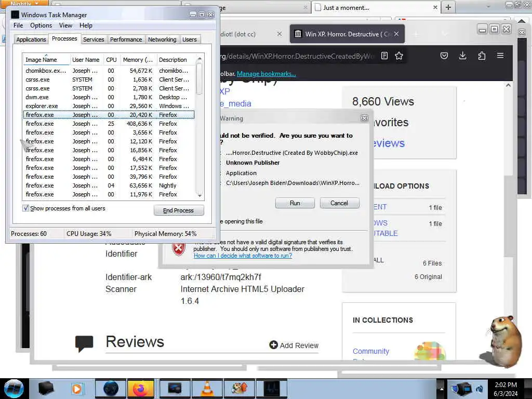The height and width of the screenshot is (399, 532).
Task: Click the End Process button
Action: tap(179, 210)
